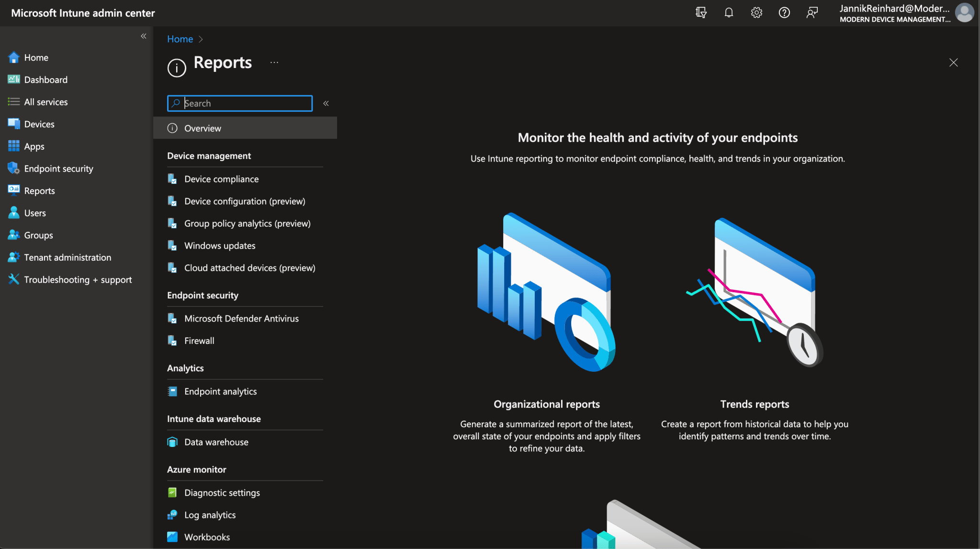Open the feedback person icon

[812, 13]
